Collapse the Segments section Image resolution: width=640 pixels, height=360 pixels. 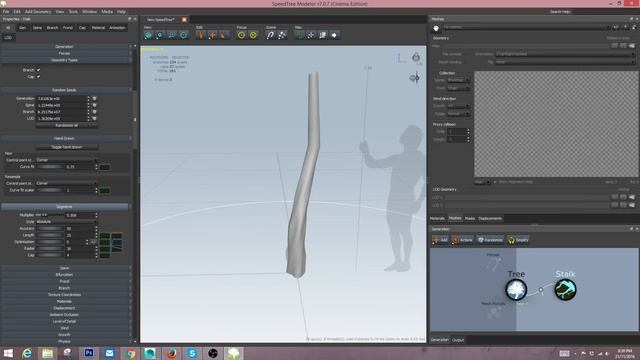pos(65,207)
